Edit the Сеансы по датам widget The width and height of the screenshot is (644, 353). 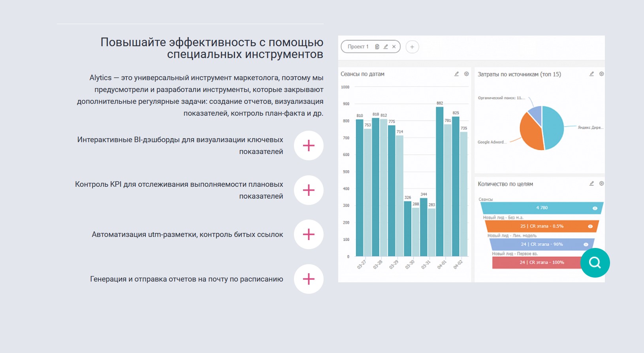tap(456, 74)
